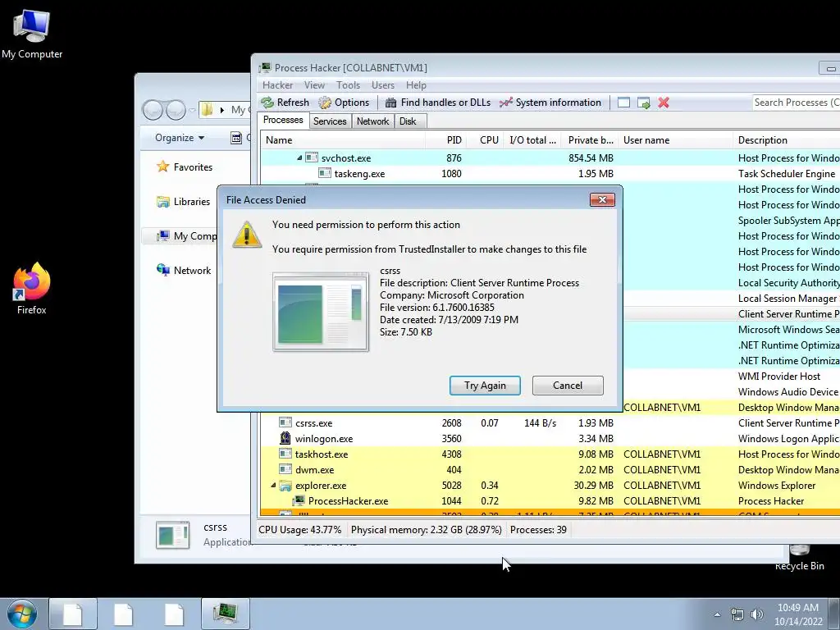Image resolution: width=840 pixels, height=630 pixels.
Task: Select the taskeng.exe process row
Action: coord(550,173)
